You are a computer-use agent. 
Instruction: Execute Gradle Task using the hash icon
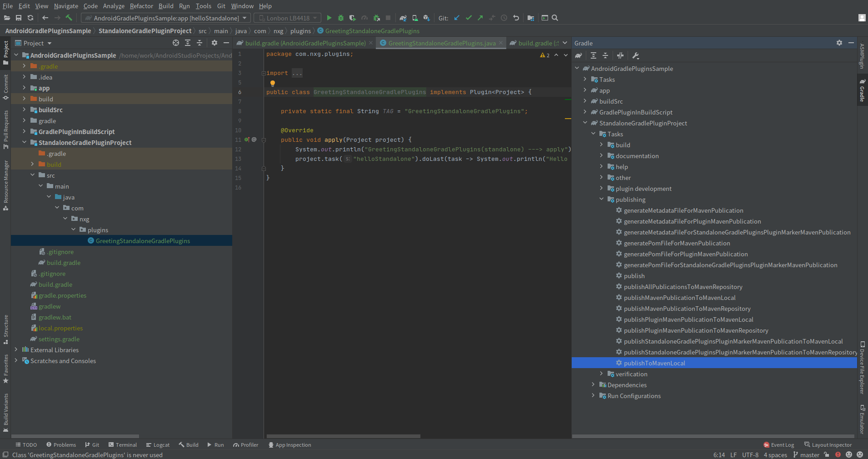click(620, 55)
